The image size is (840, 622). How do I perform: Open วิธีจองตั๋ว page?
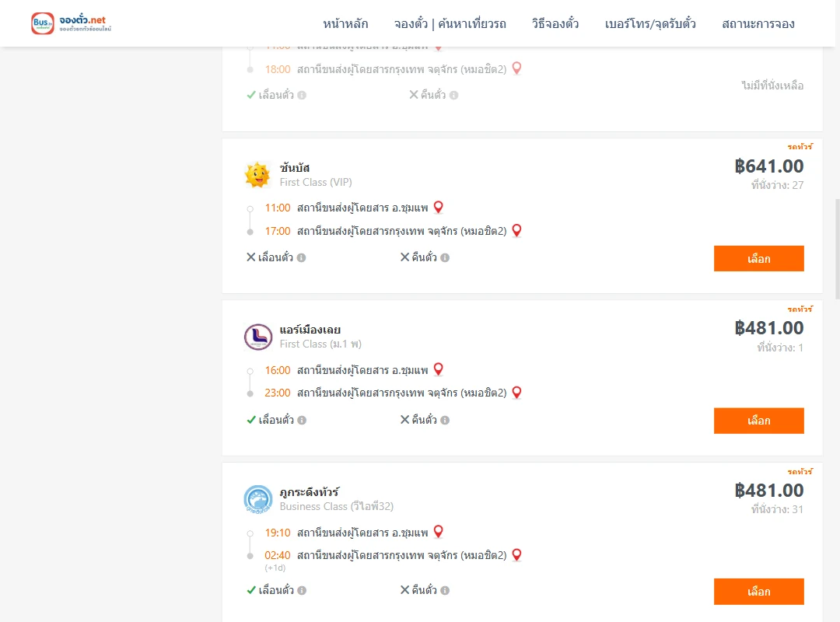[x=555, y=23]
